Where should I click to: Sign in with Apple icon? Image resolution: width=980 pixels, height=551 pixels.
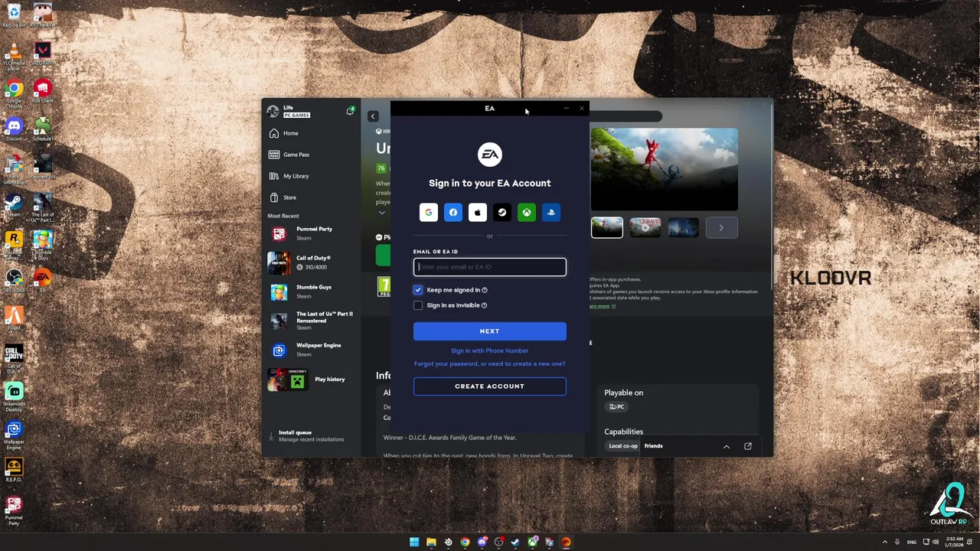click(x=478, y=212)
